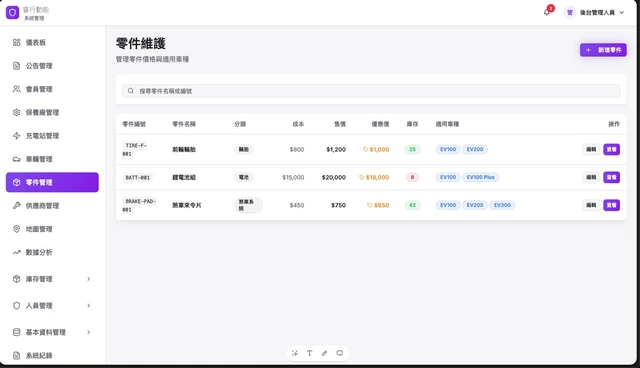Click the 適用車種 column header
Image resolution: width=640 pixels, height=368 pixels.
pyautogui.click(x=447, y=124)
